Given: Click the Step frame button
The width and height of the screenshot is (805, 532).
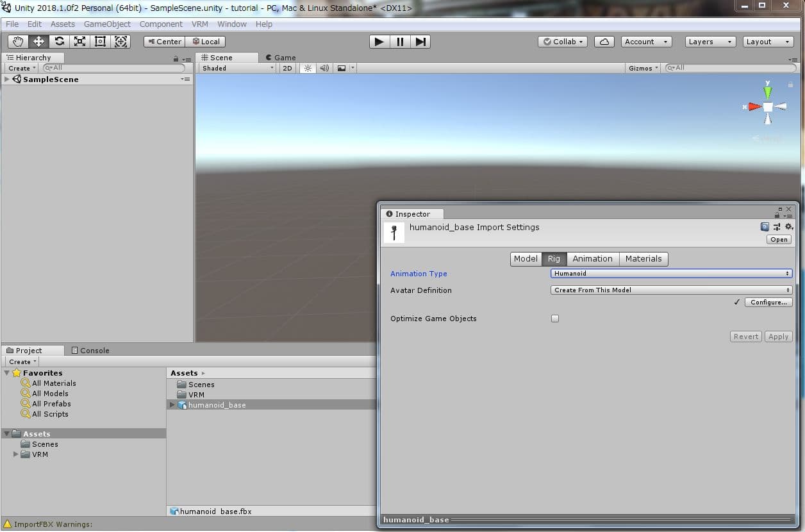Looking at the screenshot, I should click(420, 42).
